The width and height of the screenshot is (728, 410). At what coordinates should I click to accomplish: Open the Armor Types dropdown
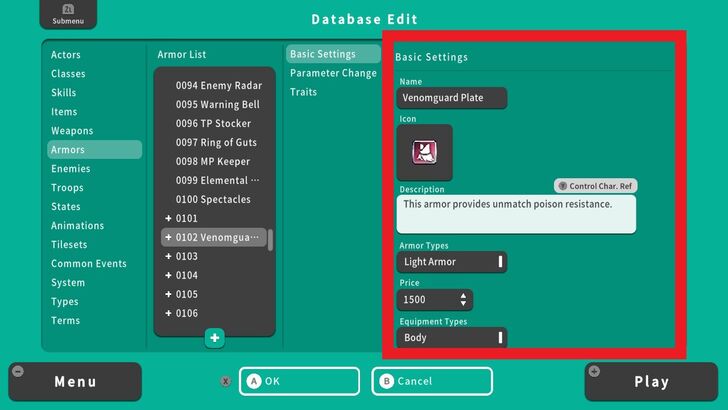451,262
